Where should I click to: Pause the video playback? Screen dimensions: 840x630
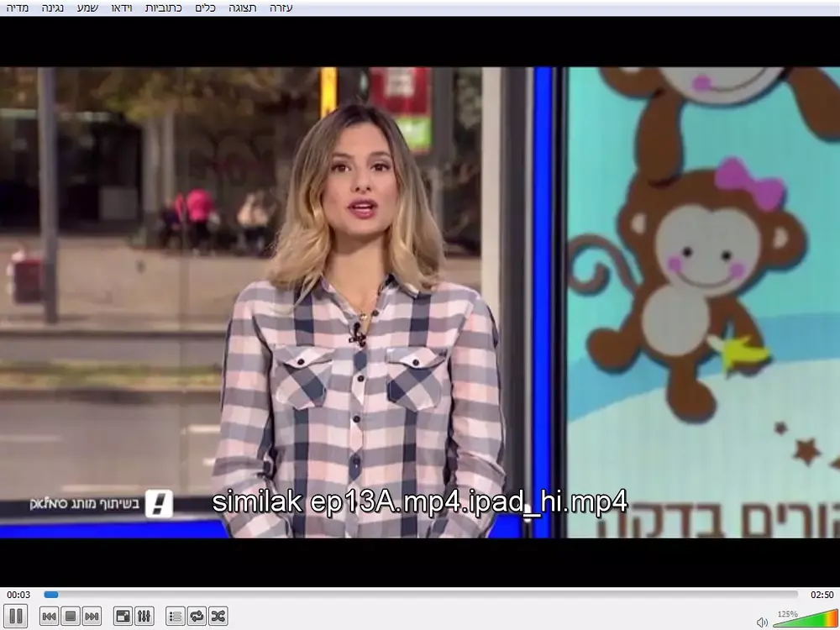pyautogui.click(x=15, y=616)
